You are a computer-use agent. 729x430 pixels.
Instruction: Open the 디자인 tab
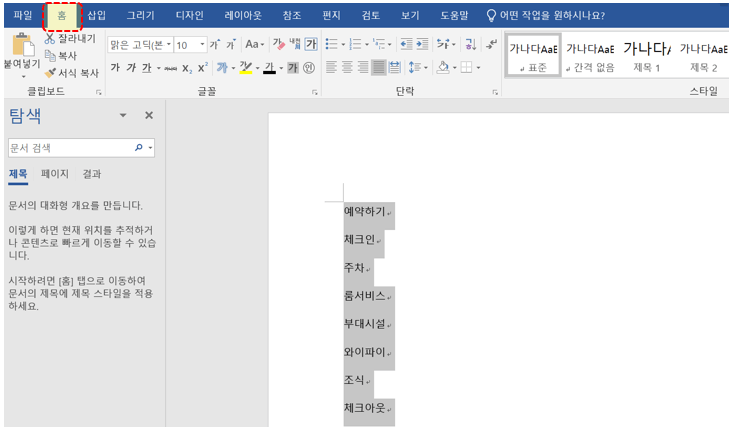click(190, 15)
